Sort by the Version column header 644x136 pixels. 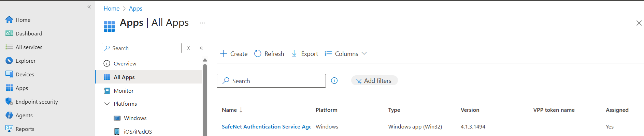470,110
